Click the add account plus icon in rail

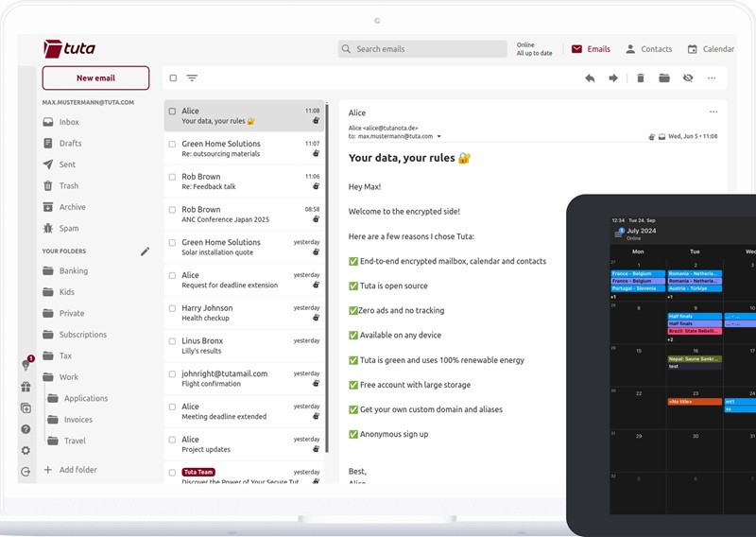[x=26, y=408]
